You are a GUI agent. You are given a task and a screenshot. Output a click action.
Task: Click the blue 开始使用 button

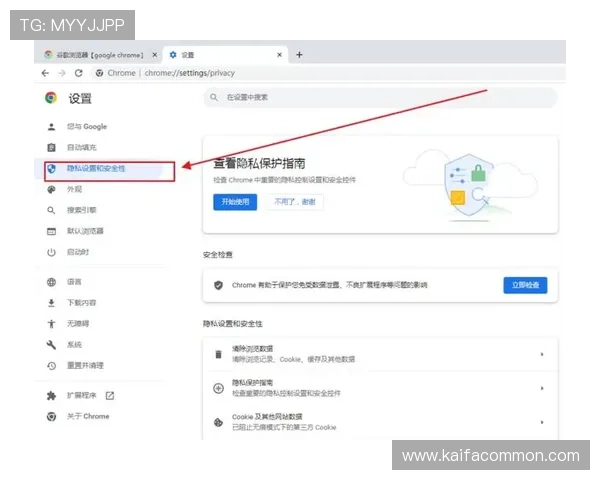(235, 202)
